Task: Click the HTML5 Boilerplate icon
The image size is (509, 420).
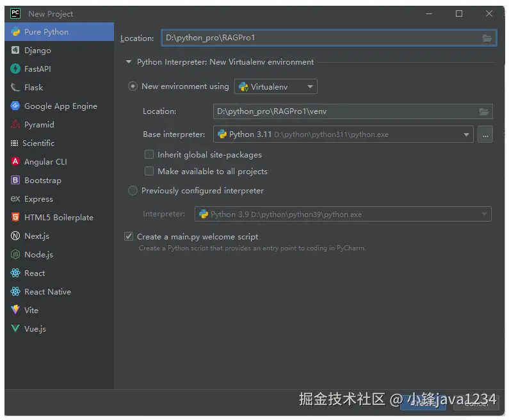Action: pos(15,217)
